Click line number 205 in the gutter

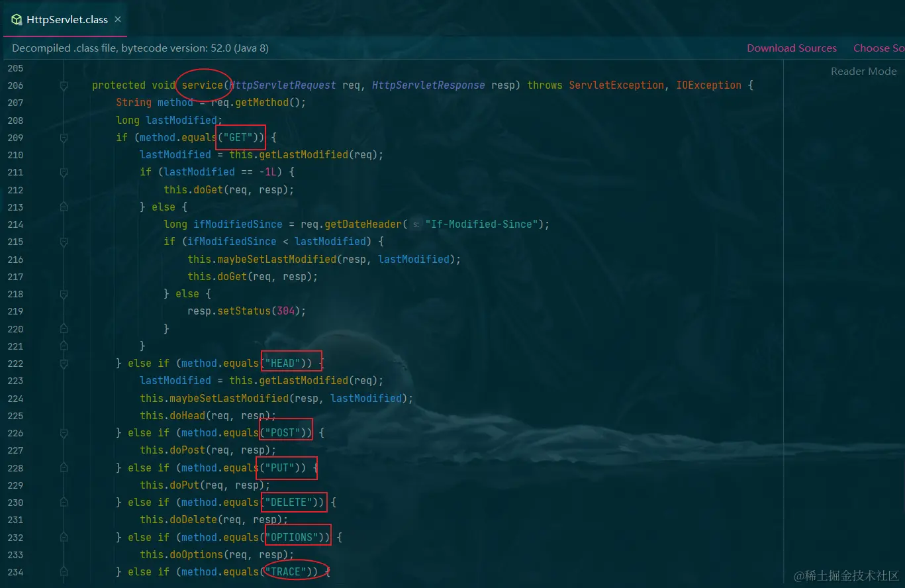pos(15,68)
